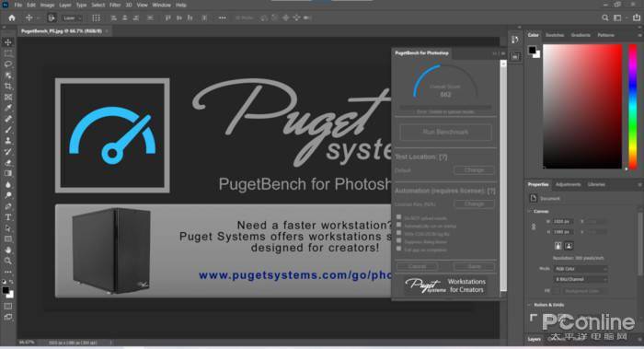Select the Crop tool
Screen dimensions: 644x349
tap(7, 87)
